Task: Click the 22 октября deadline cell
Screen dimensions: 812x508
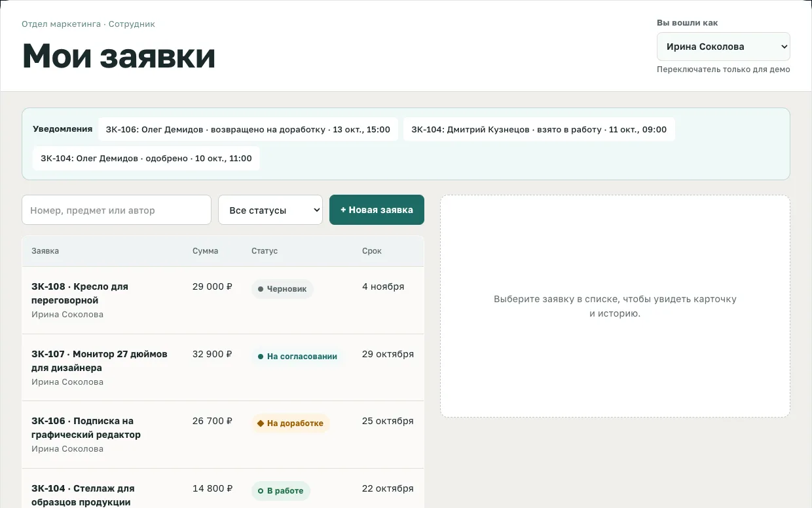Action: (x=388, y=488)
